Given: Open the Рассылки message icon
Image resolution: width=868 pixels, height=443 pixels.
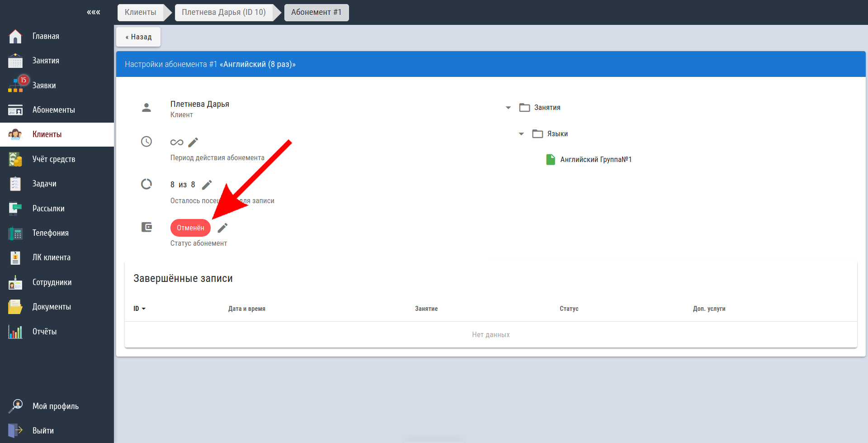Looking at the screenshot, I should pyautogui.click(x=15, y=209).
